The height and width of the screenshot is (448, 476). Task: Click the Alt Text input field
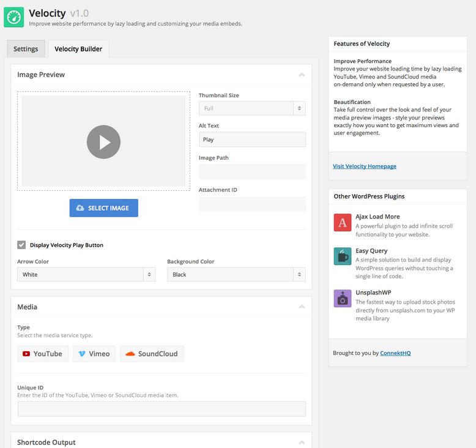click(x=252, y=140)
